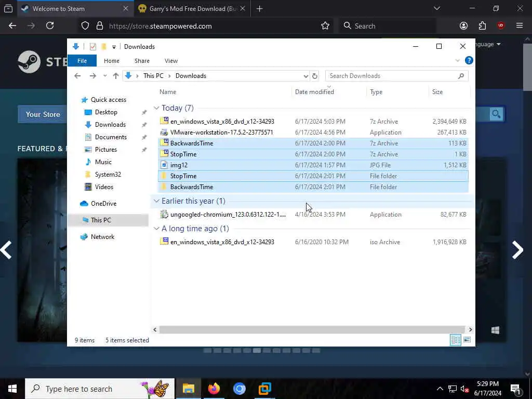
Task: Open the File menu in Explorer
Action: 82,61
